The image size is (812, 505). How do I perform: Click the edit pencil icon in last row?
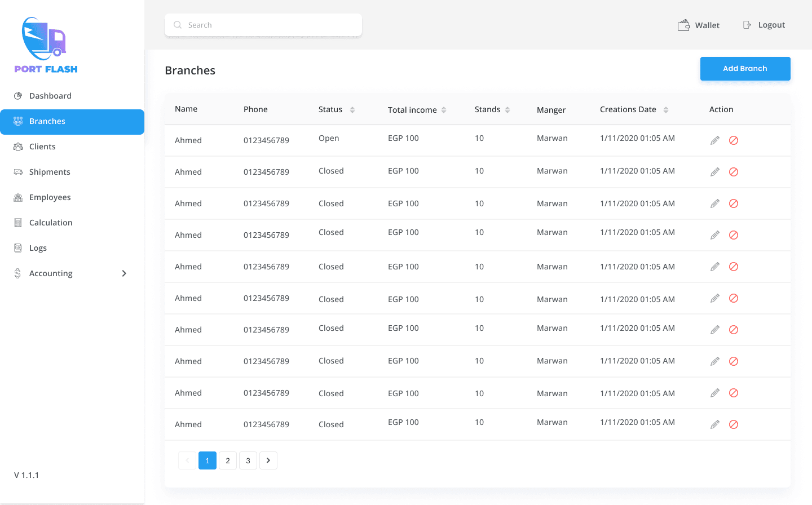714,424
